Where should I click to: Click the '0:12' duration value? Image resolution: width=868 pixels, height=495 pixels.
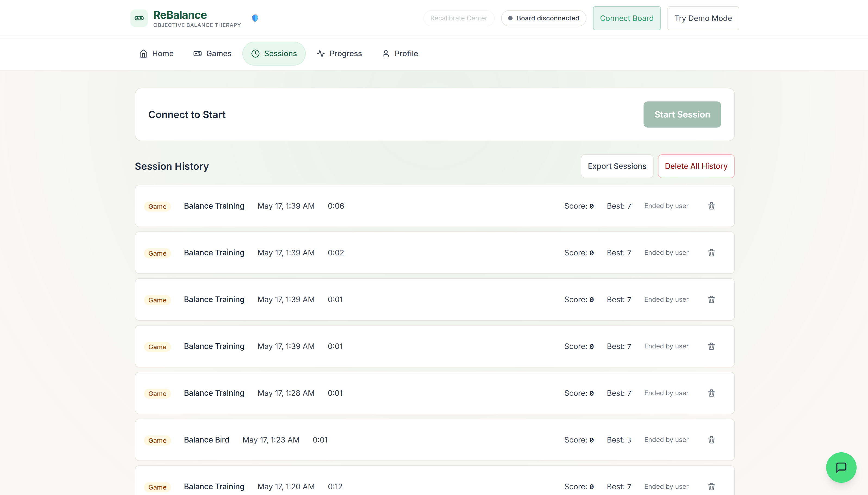(335, 487)
